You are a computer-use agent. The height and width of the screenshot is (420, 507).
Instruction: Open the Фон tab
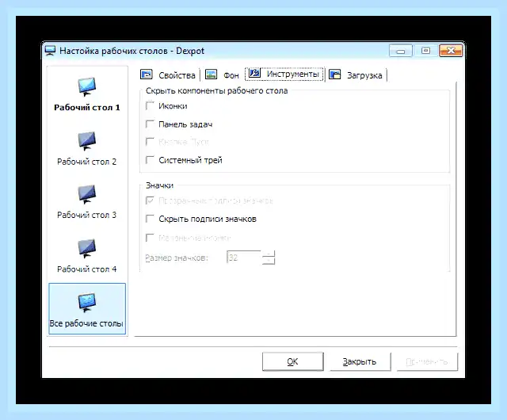(222, 74)
